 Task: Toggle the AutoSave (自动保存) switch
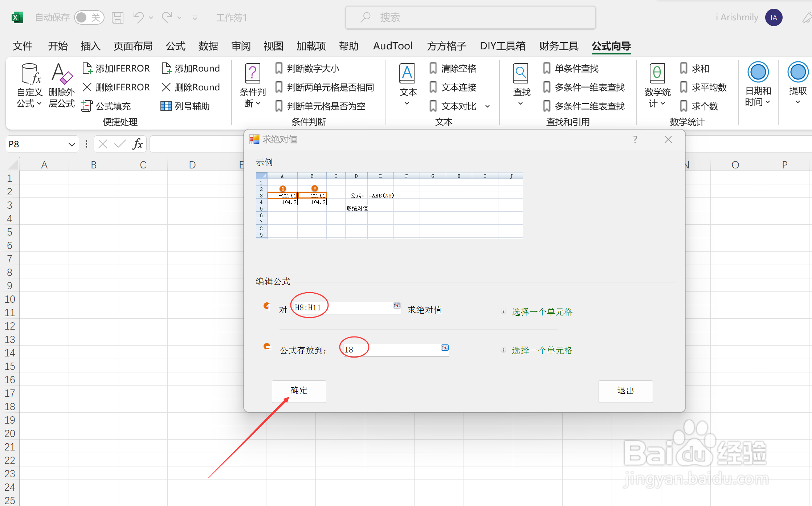click(89, 17)
